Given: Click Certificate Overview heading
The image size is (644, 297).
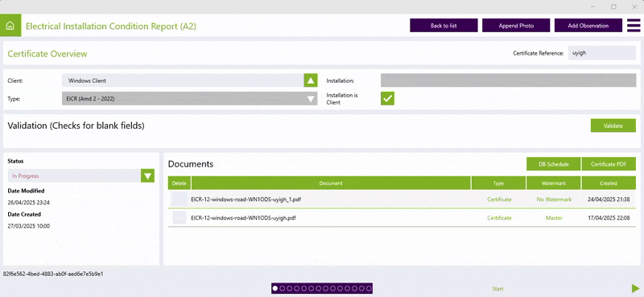Looking at the screenshot, I should [x=47, y=54].
